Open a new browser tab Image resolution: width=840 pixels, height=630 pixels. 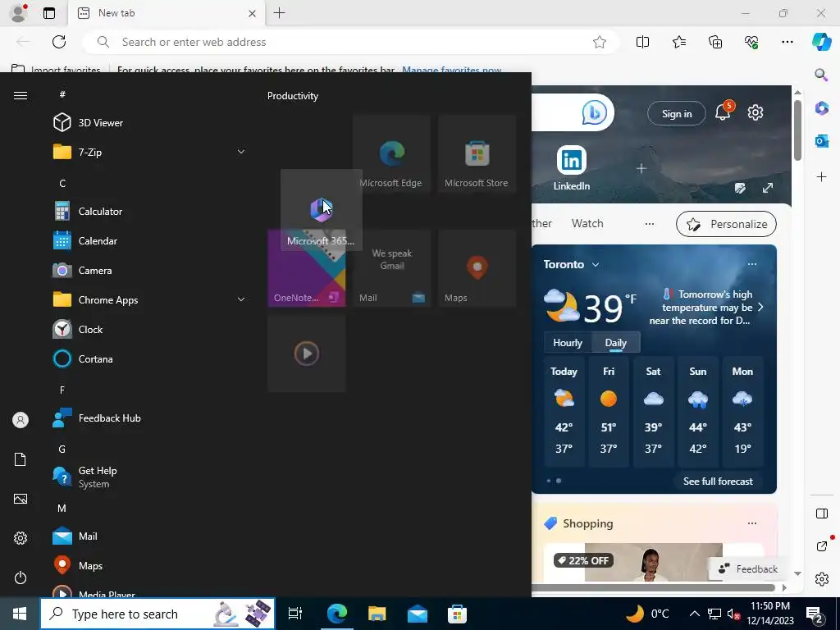tap(279, 13)
